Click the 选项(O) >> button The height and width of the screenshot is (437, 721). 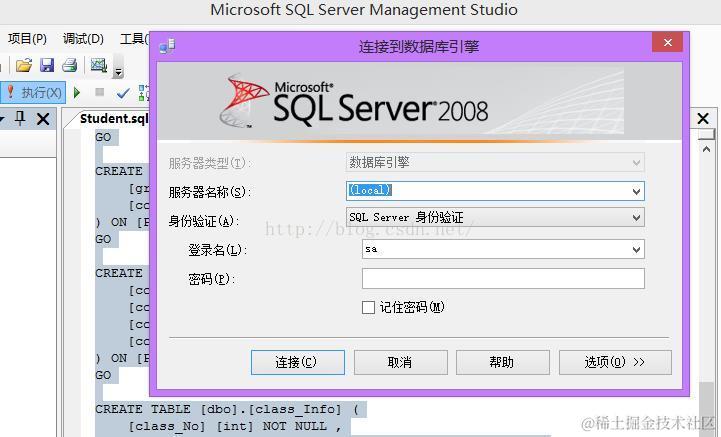click(615, 362)
